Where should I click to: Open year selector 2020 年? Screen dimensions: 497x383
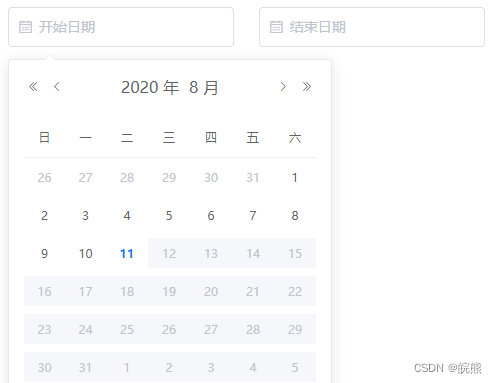[150, 87]
